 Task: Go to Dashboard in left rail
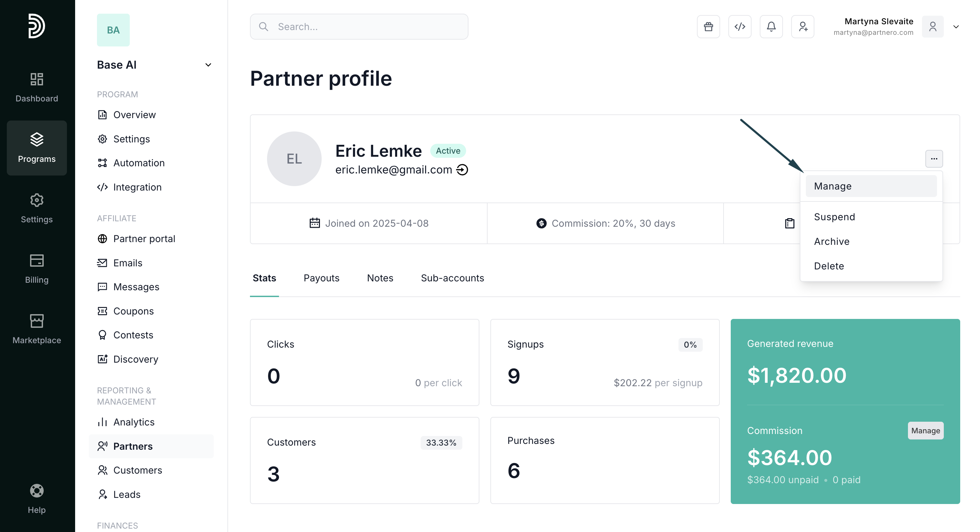pyautogui.click(x=37, y=87)
